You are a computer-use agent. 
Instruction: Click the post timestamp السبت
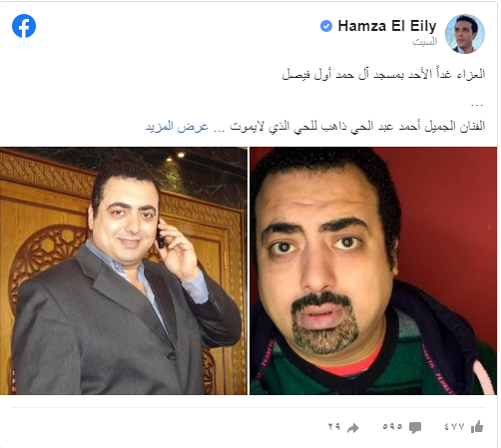click(425, 42)
